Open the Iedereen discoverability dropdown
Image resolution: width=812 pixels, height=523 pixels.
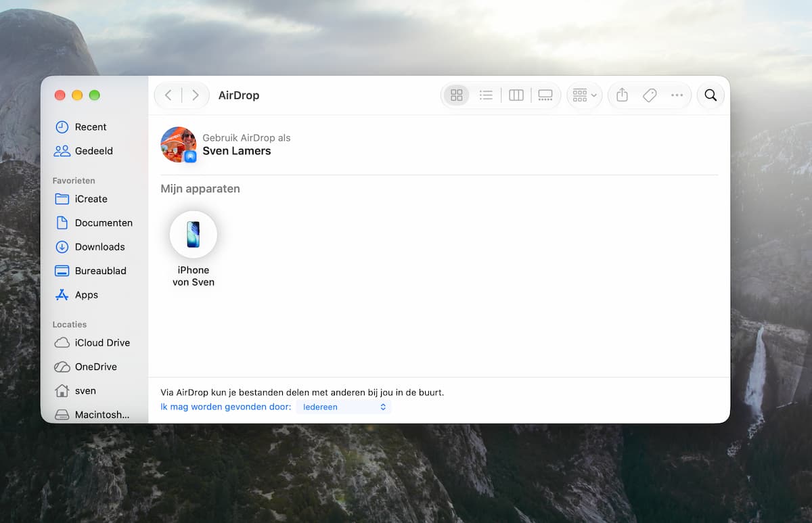[344, 407]
